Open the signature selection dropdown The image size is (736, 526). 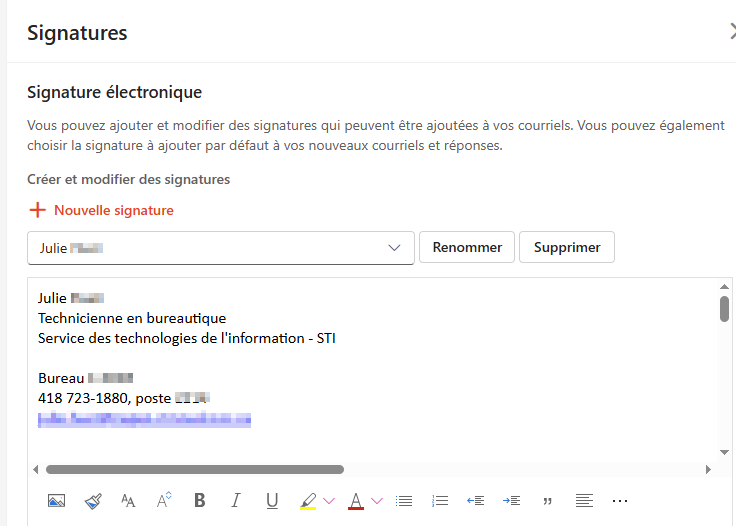click(221, 248)
